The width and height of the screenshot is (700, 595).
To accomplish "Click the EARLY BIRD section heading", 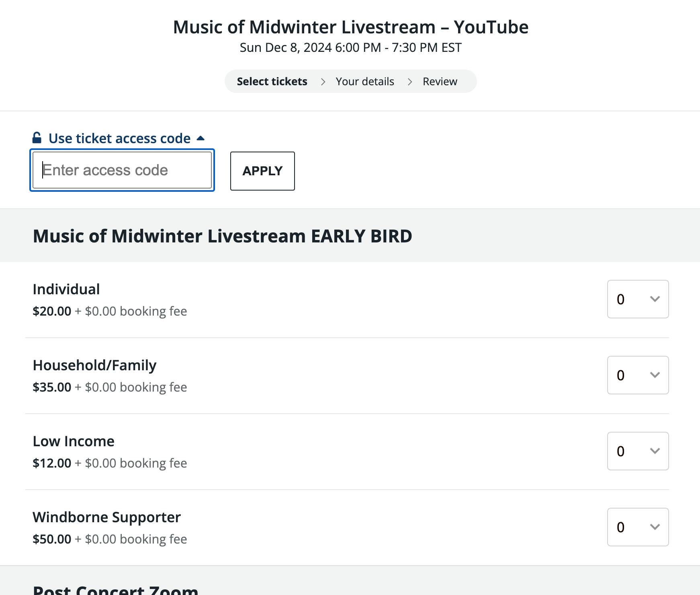I will (x=222, y=236).
